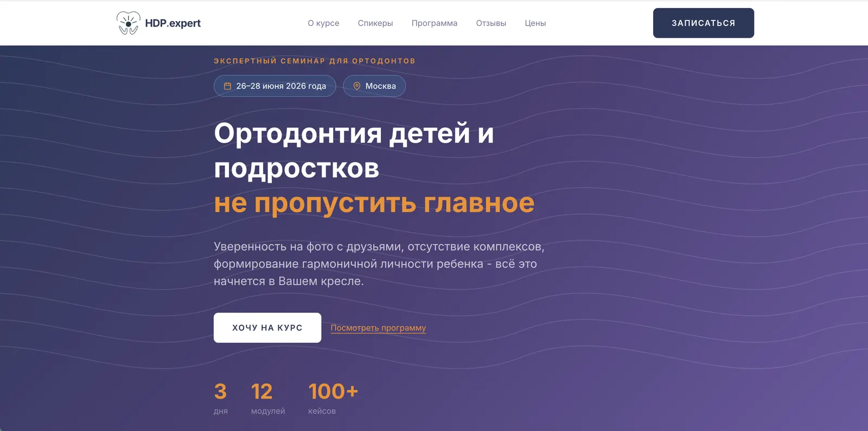
Task: Click the Ортодонтия детей и подростков headline
Action: pos(354,150)
